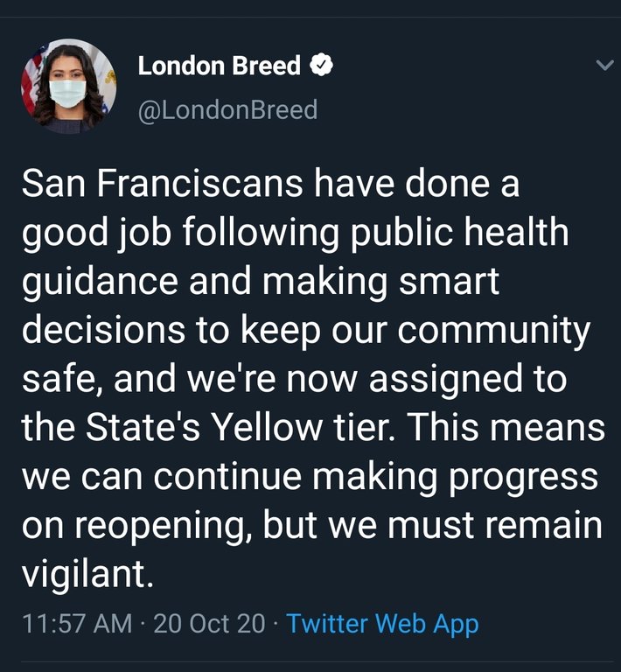Open the @LondonBreed handle link
The image size is (621, 672).
point(227,110)
